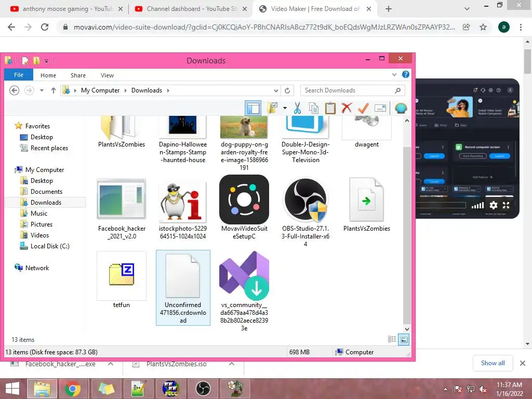Image resolution: width=532 pixels, height=399 pixels.
Task: Select Unconfirmed 471856.crdownload file
Action: coord(183,288)
